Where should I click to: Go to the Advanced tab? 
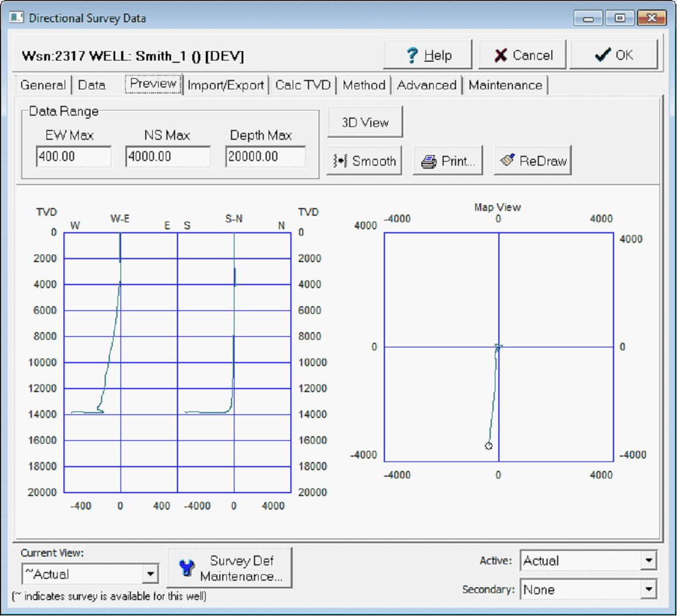[x=427, y=85]
